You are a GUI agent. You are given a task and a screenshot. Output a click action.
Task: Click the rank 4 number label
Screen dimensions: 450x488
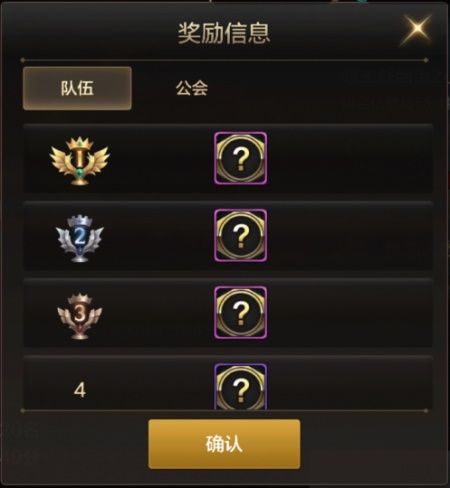[x=80, y=390]
